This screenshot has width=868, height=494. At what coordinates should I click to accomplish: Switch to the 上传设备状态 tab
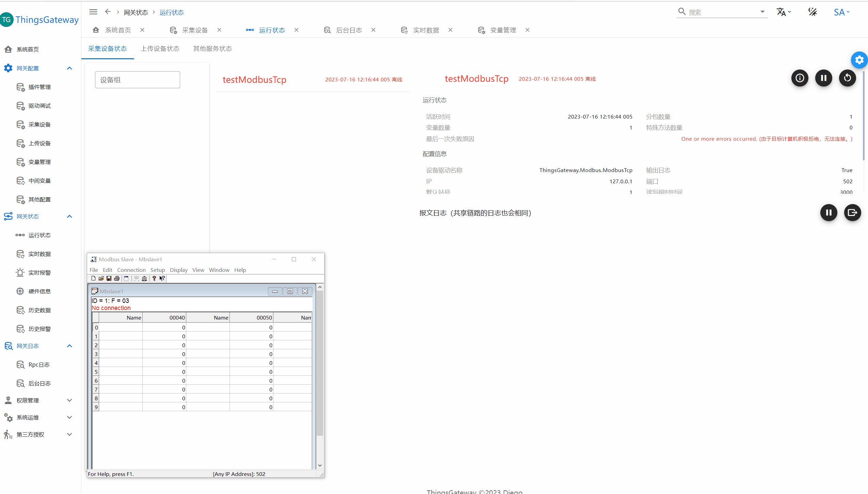point(160,49)
